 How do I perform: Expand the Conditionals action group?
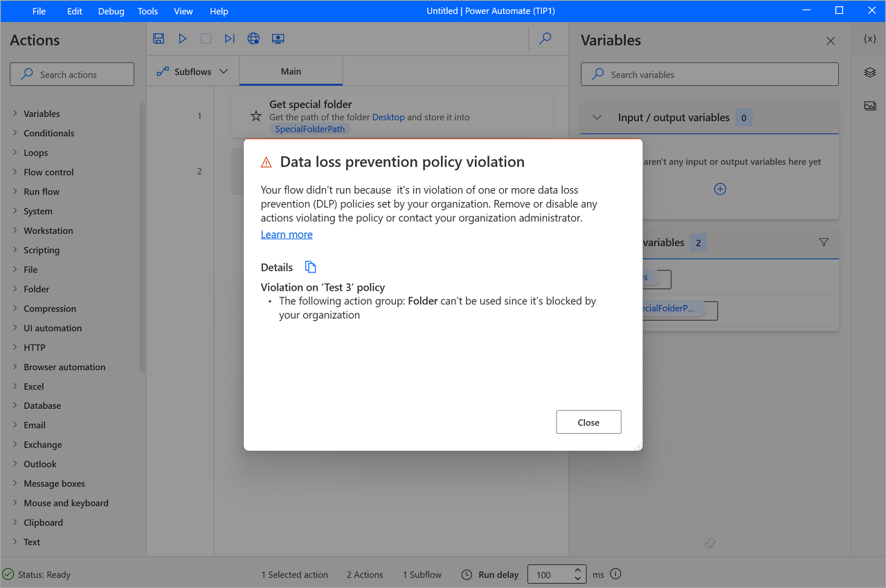coord(15,133)
